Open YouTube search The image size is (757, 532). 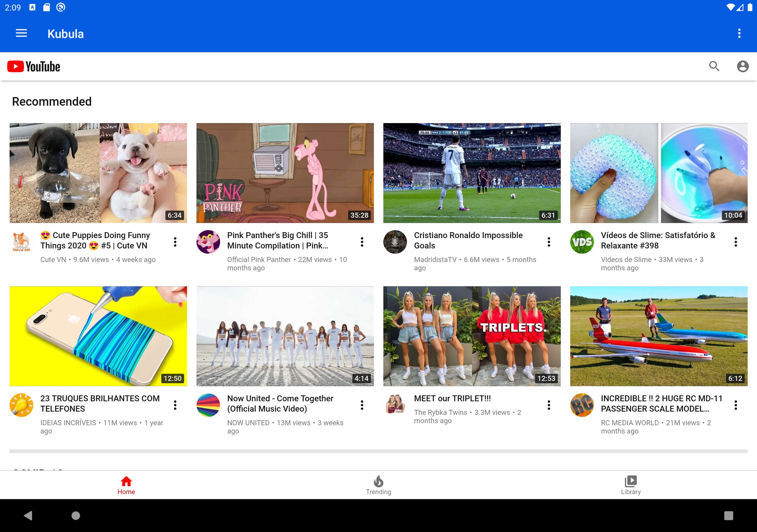714,66
